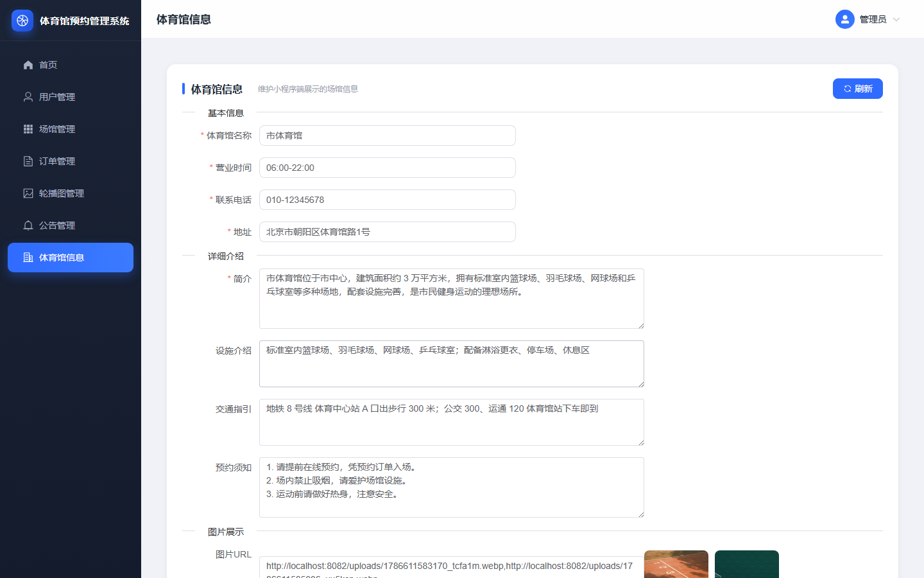Click the 基本信息 section heading
Screen dimensions: 924x578
coord(226,113)
